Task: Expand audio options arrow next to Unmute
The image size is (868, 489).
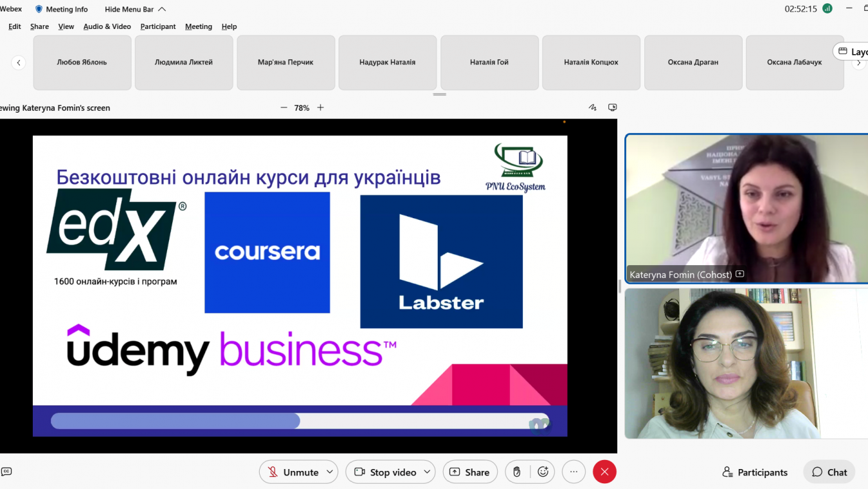Action: pos(330,472)
